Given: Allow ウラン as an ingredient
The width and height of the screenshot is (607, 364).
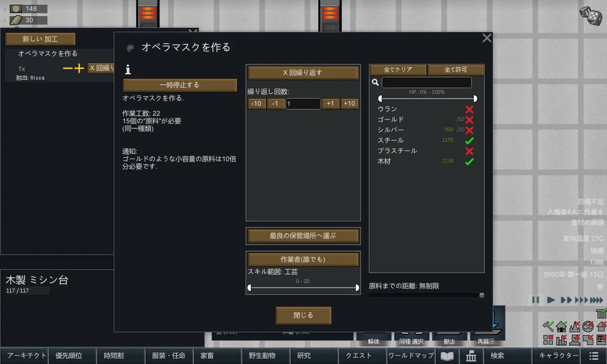Looking at the screenshot, I should (x=469, y=109).
